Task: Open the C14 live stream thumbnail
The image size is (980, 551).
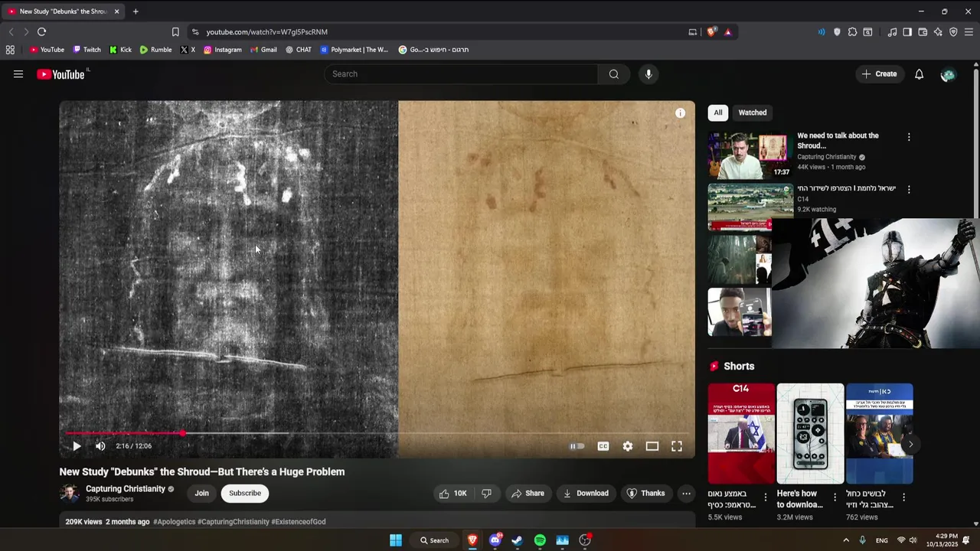Action: click(x=750, y=207)
